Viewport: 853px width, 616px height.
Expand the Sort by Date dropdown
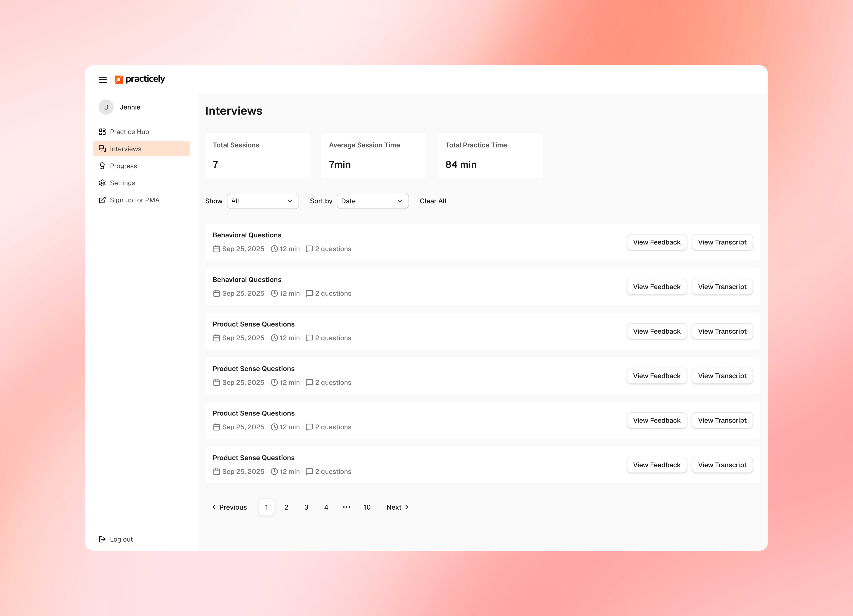[x=372, y=201]
